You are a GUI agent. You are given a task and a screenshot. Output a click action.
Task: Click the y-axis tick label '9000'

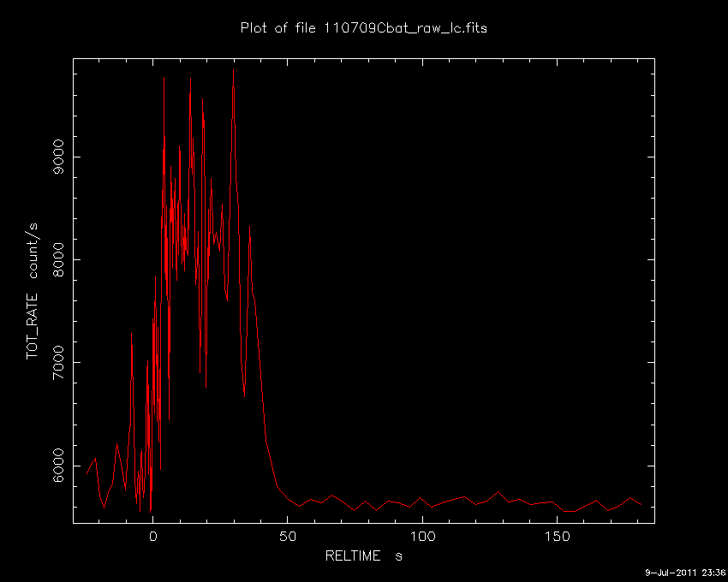59,157
